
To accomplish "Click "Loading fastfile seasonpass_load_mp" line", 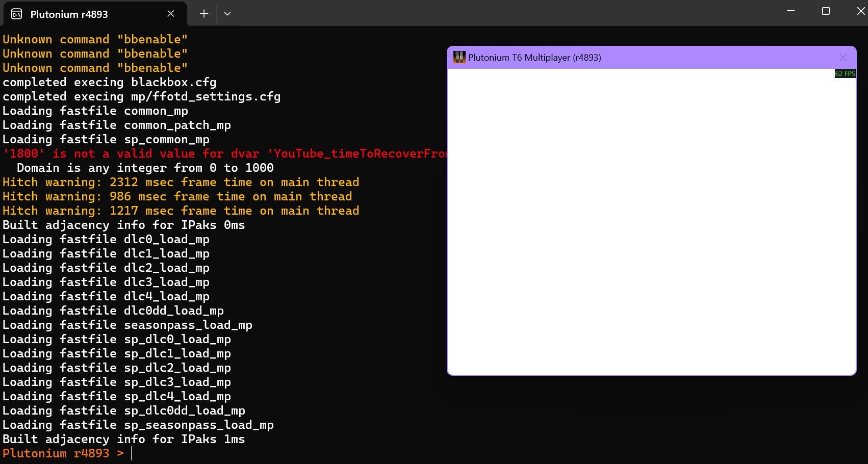I will pos(127,325).
